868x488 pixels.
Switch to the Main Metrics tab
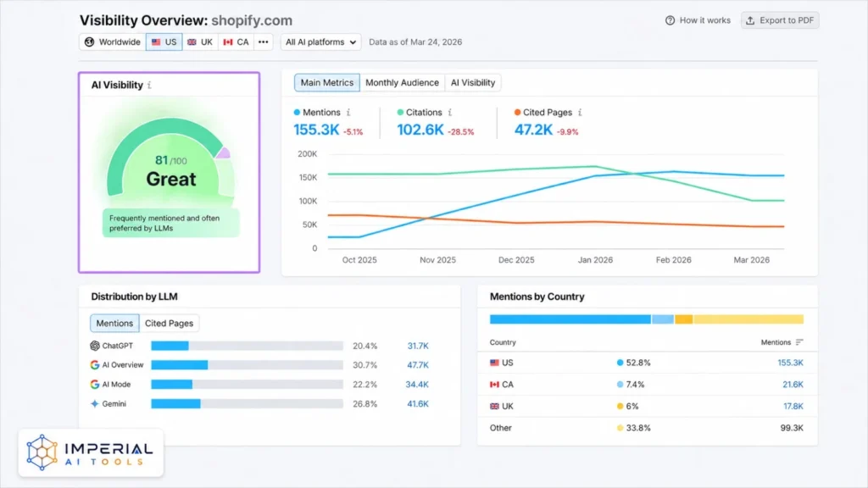click(x=326, y=82)
